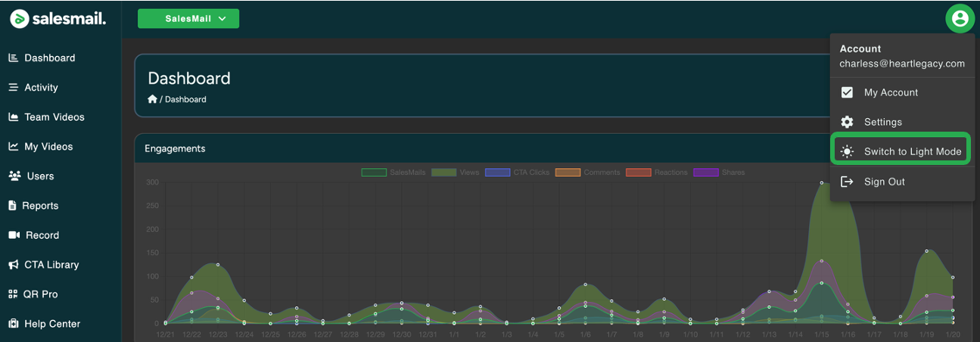Expand the SalesMail workspace dropdown
The height and width of the screenshot is (342, 980).
[188, 19]
